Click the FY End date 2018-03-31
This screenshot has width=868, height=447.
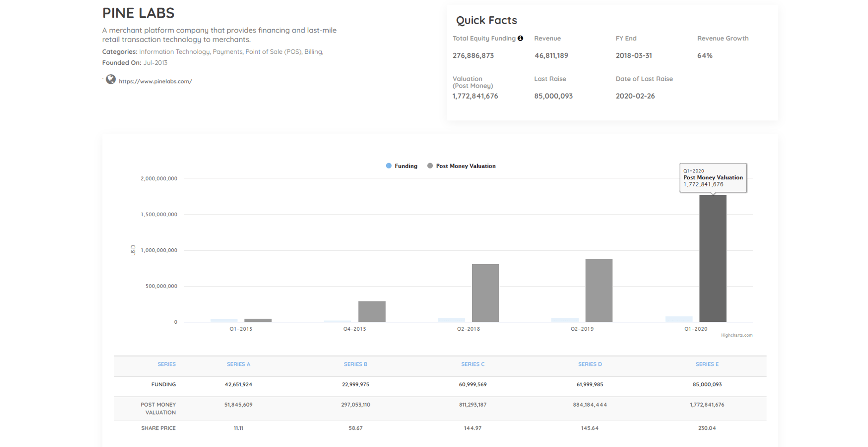pyautogui.click(x=634, y=56)
